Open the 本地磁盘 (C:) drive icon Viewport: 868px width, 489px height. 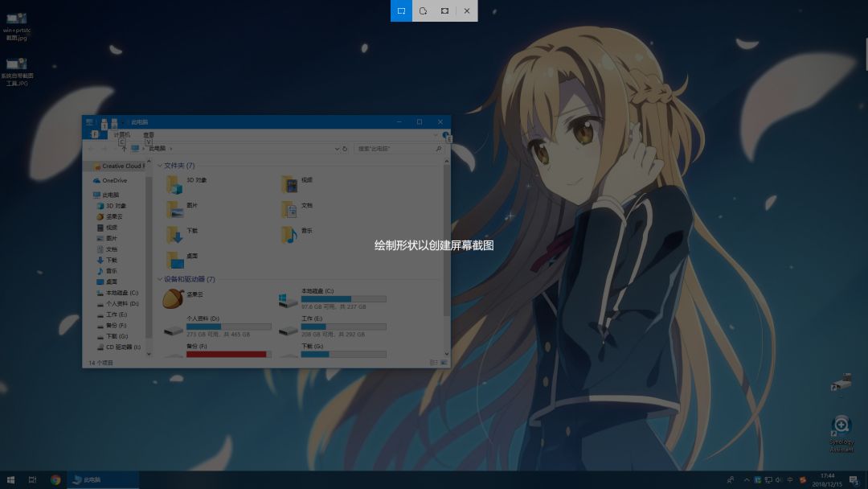tap(288, 300)
